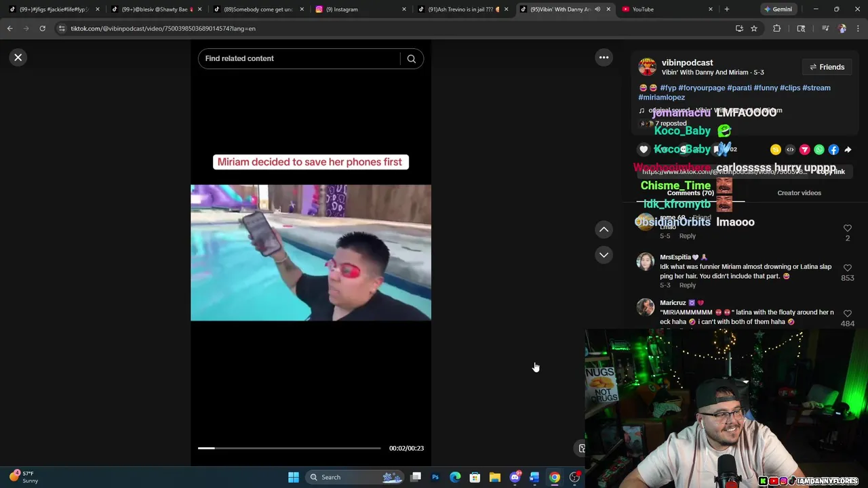
Task: Click the site info icon in address bar
Action: (62, 28)
